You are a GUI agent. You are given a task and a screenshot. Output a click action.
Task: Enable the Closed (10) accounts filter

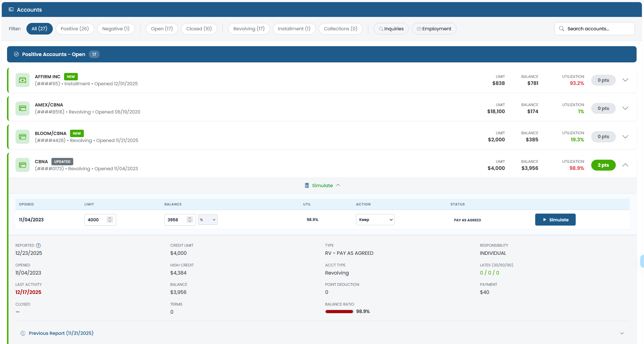tap(199, 29)
